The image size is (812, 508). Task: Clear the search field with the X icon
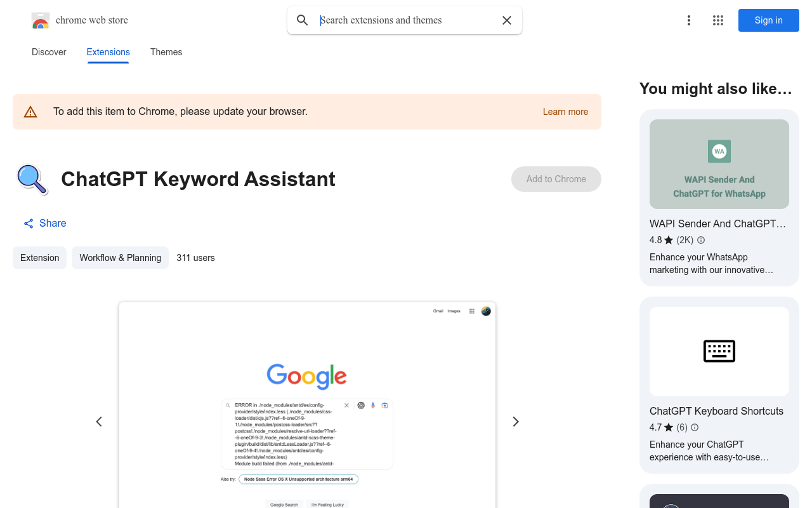pyautogui.click(x=507, y=20)
